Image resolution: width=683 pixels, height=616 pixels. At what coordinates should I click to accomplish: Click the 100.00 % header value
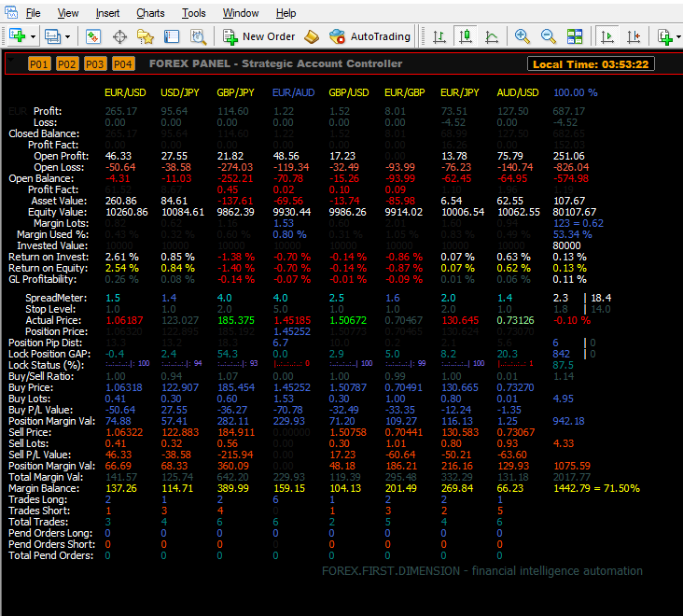(575, 92)
